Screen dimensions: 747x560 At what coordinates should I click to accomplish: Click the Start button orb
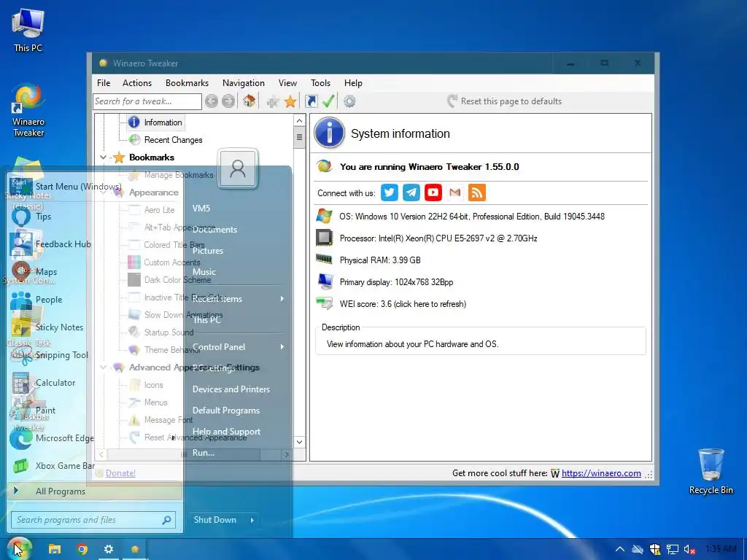(x=19, y=549)
